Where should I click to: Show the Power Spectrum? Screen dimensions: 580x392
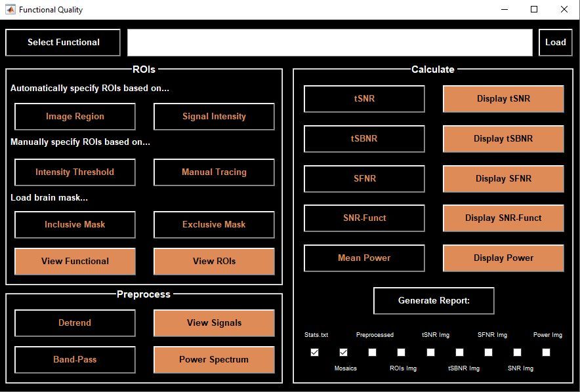(214, 359)
